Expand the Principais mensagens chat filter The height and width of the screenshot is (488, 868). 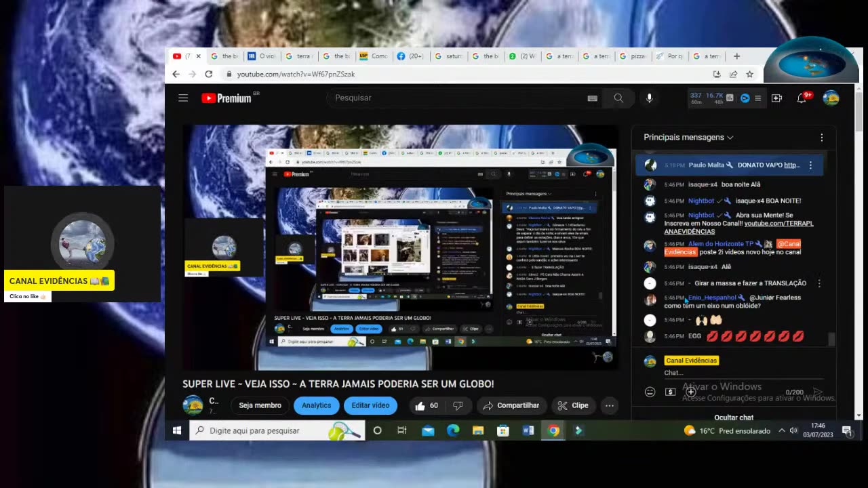point(688,138)
